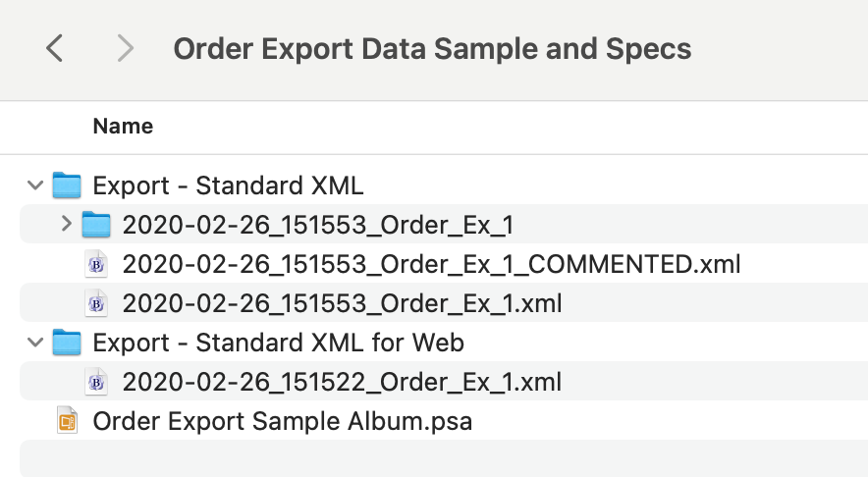868x477 pixels.
Task: Click the 151553_Order_Ex_1.xml file icon
Action: (96, 303)
